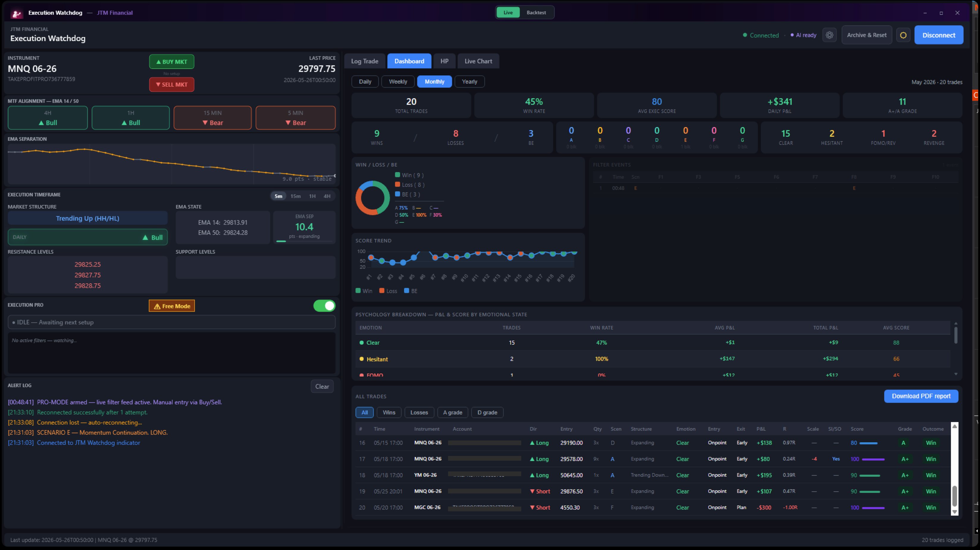This screenshot has width=980, height=550.
Task: Click the Long arrow on trade 16
Action: click(533, 443)
